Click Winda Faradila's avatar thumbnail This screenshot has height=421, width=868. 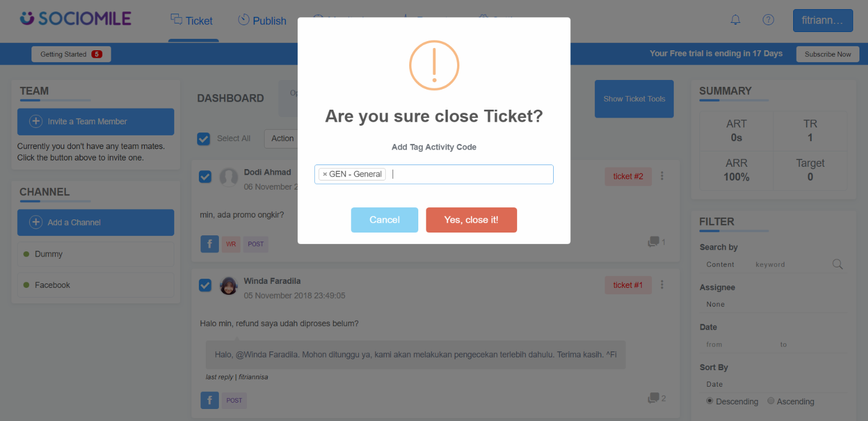point(229,286)
